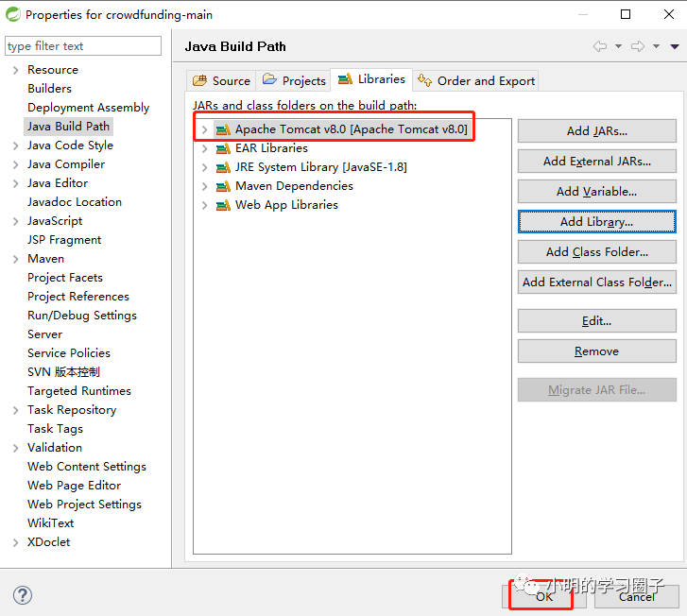Click the EAR Libraries icon

pos(223,148)
